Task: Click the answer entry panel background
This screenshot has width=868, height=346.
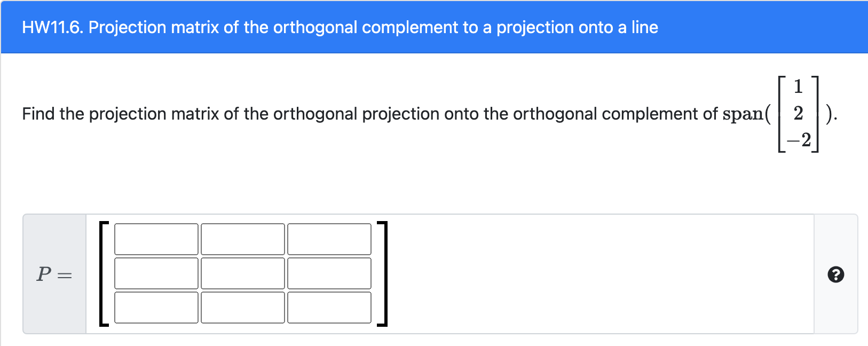Action: point(534,273)
